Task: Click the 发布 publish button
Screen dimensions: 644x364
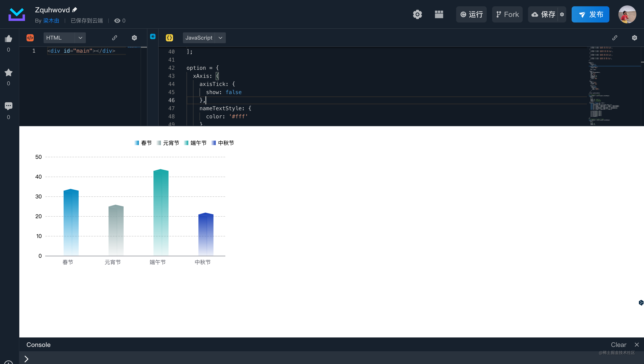Action: [591, 14]
